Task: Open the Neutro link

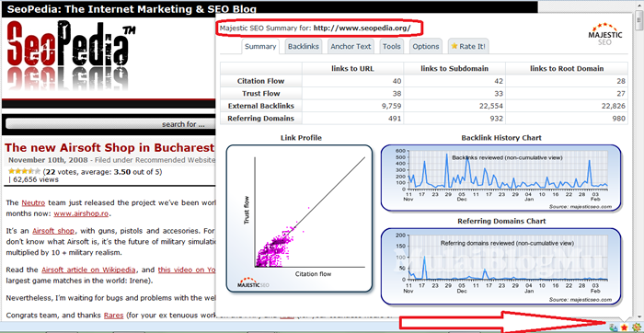Action: (33, 203)
